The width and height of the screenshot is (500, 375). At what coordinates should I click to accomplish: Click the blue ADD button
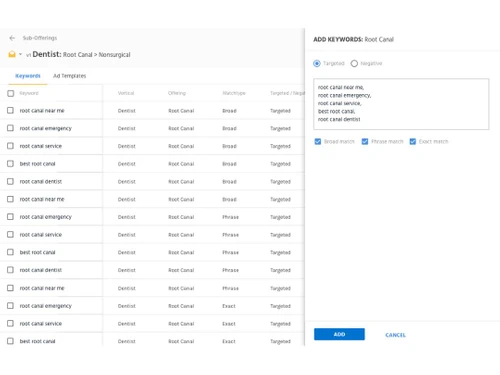(339, 334)
